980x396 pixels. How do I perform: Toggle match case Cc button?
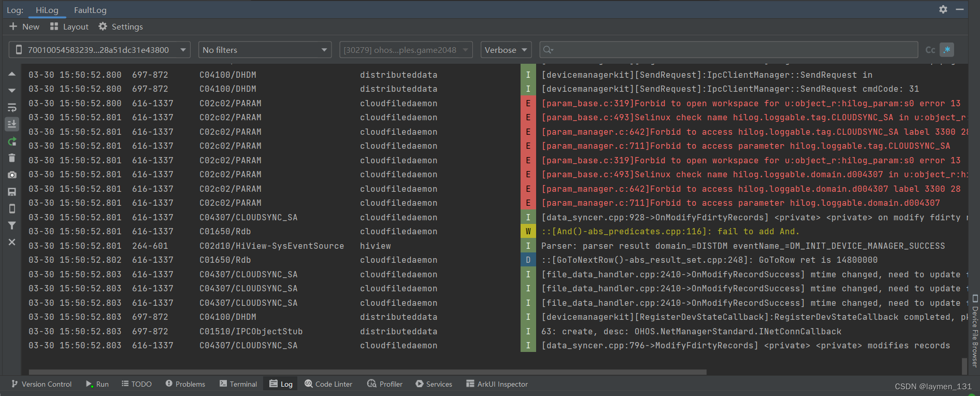click(930, 50)
